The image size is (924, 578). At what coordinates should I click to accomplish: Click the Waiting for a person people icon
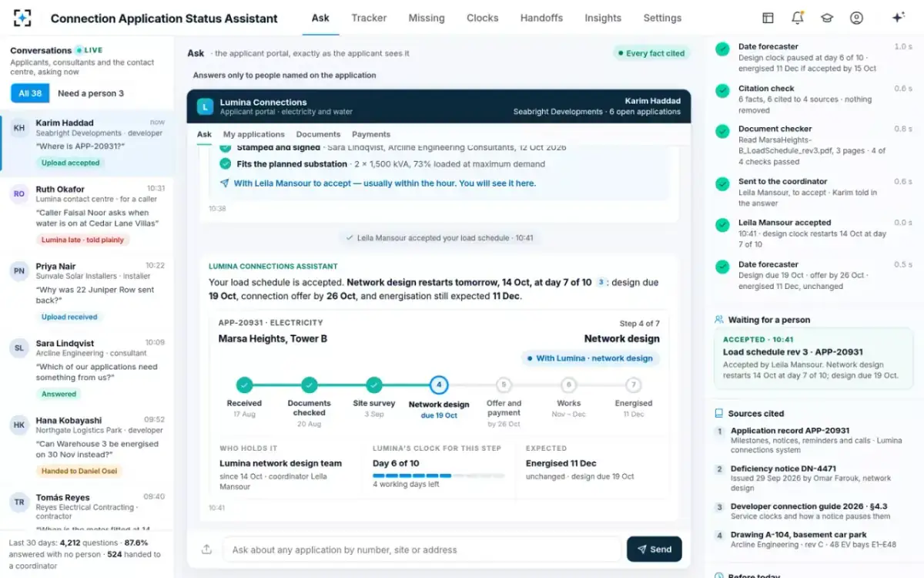click(719, 319)
